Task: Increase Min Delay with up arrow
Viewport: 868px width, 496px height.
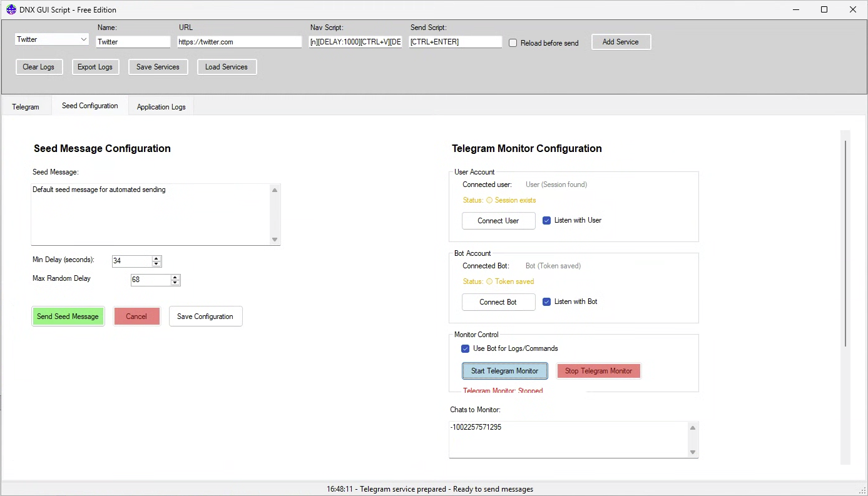Action: pos(156,258)
